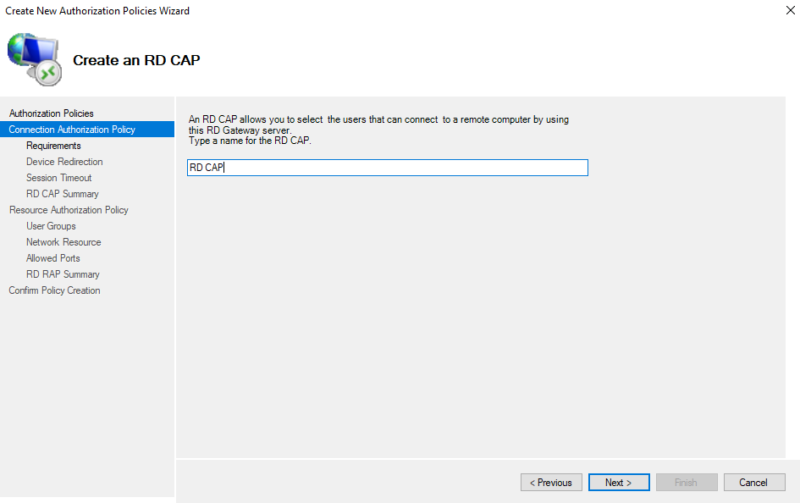Open the Connection Authorization Policy step
Image resolution: width=800 pixels, height=503 pixels.
point(71,130)
